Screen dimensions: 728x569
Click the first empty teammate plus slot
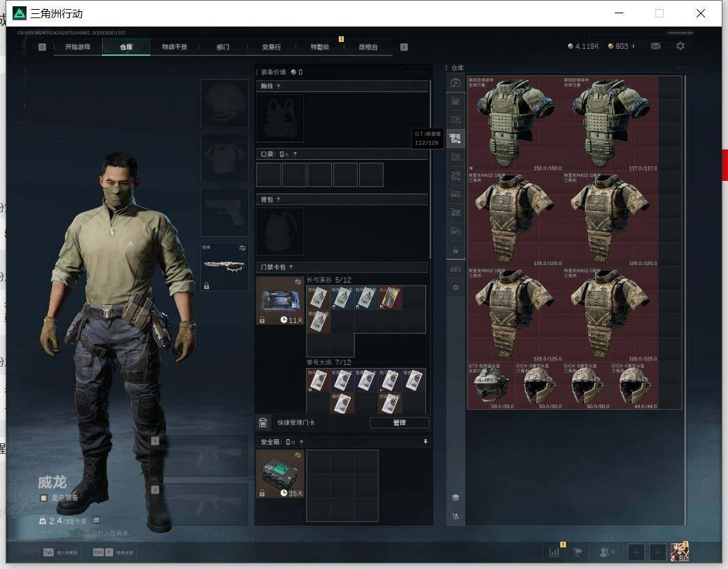pyautogui.click(x=636, y=552)
